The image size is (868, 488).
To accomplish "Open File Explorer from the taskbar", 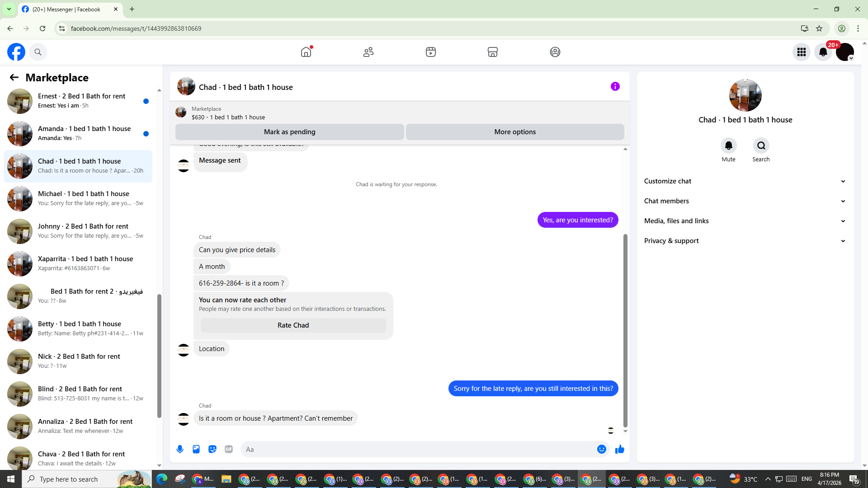I will pos(226,479).
